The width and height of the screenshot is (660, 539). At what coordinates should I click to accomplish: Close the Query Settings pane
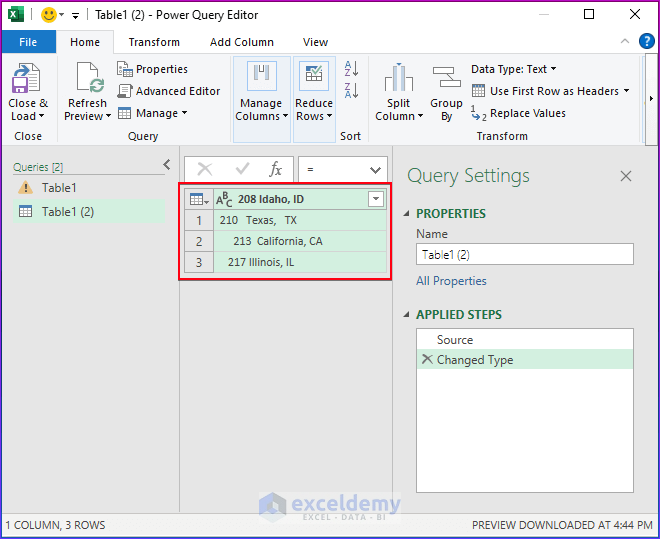pos(626,176)
